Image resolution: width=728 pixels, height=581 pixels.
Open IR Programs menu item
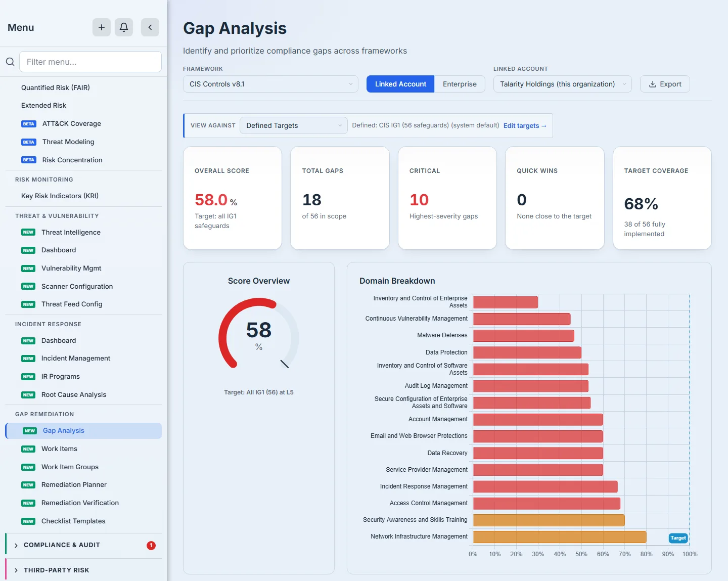[x=61, y=376]
